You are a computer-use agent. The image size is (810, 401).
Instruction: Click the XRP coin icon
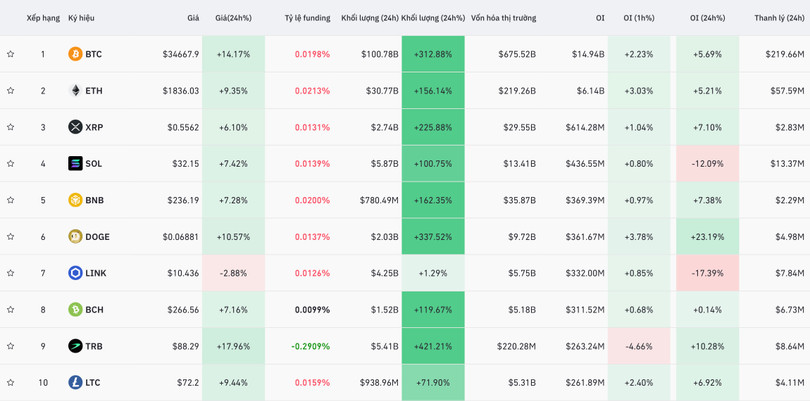click(75, 127)
